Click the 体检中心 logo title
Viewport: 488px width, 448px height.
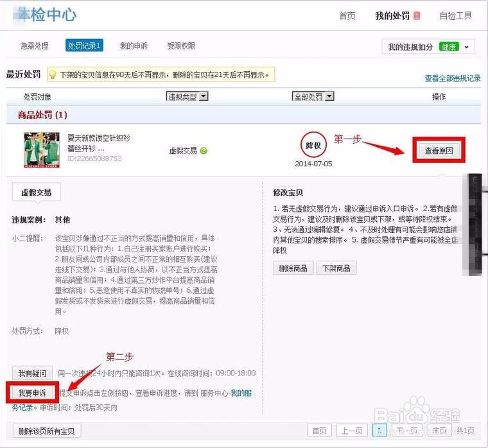(x=45, y=15)
